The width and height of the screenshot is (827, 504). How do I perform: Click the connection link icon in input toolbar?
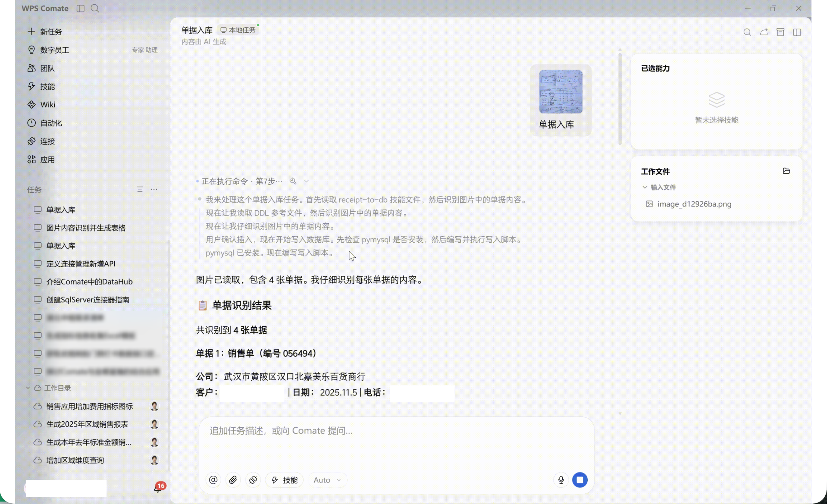tap(253, 480)
